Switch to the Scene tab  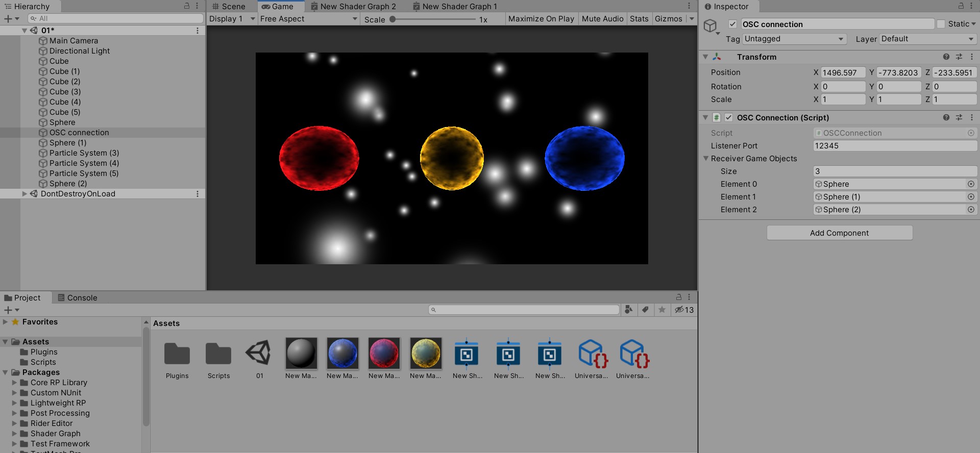(229, 7)
